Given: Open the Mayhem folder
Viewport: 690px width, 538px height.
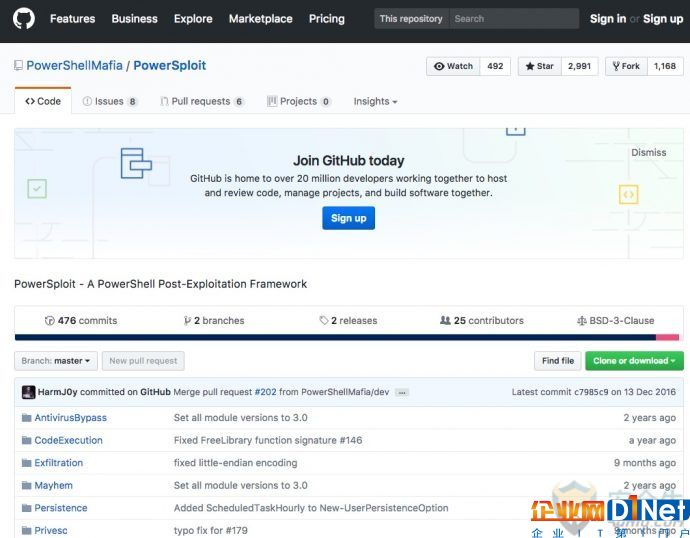Looking at the screenshot, I should point(53,486).
